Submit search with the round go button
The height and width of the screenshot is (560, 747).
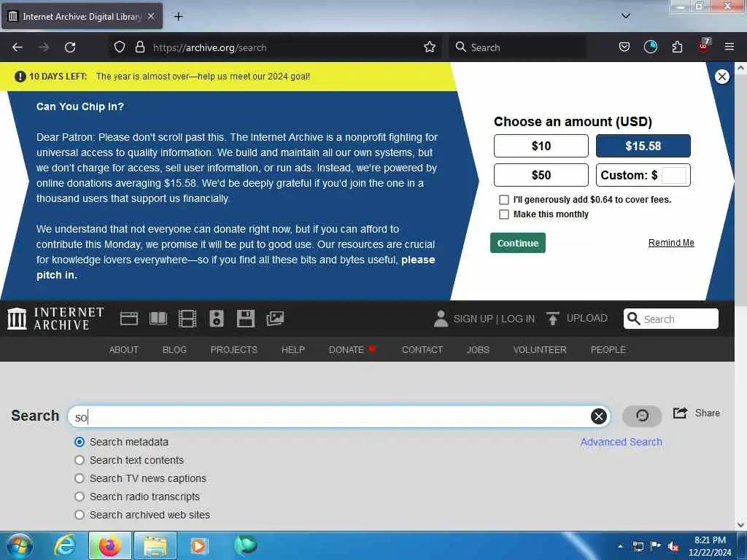point(642,416)
